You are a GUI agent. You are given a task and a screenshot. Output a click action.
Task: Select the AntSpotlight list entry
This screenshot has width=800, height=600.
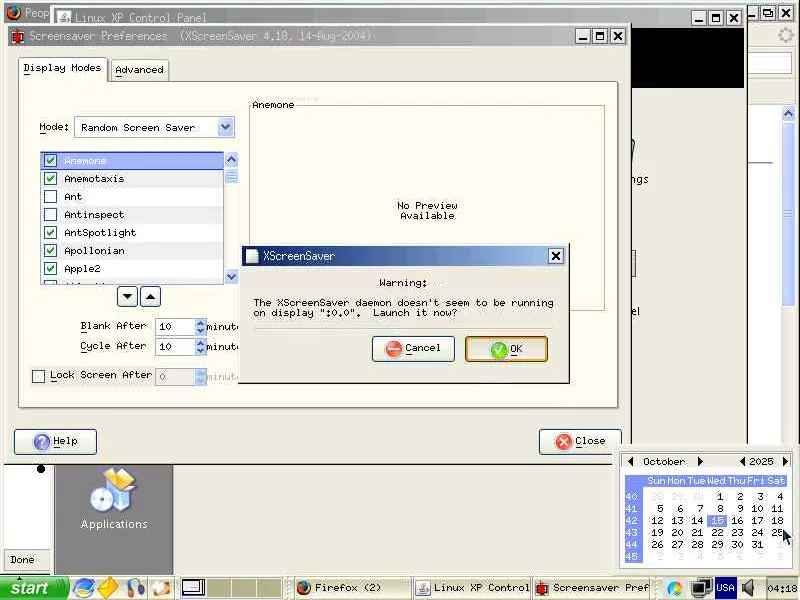coord(132,233)
